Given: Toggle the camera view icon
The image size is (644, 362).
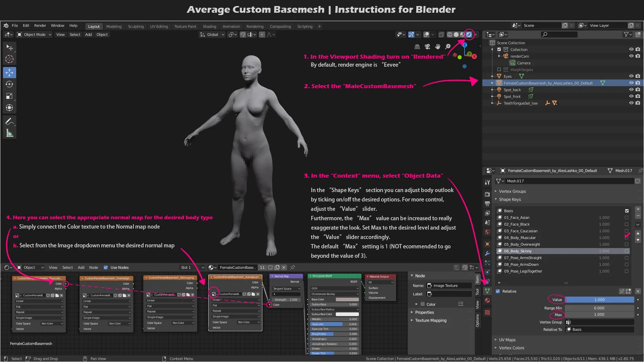Looking at the screenshot, I should click(427, 46).
